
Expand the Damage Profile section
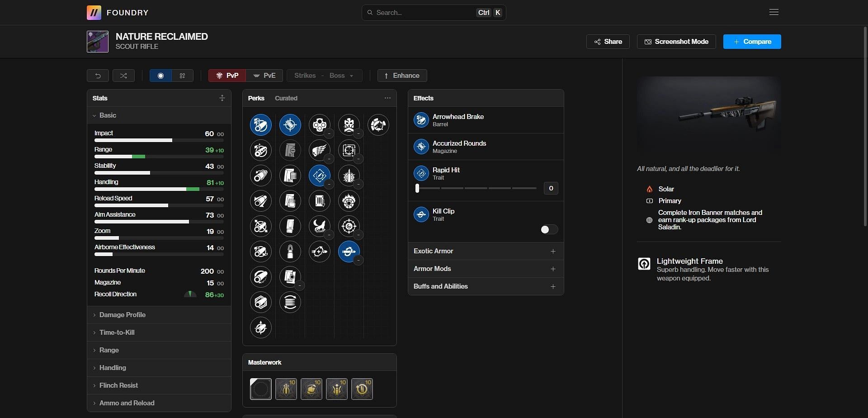tap(159, 315)
